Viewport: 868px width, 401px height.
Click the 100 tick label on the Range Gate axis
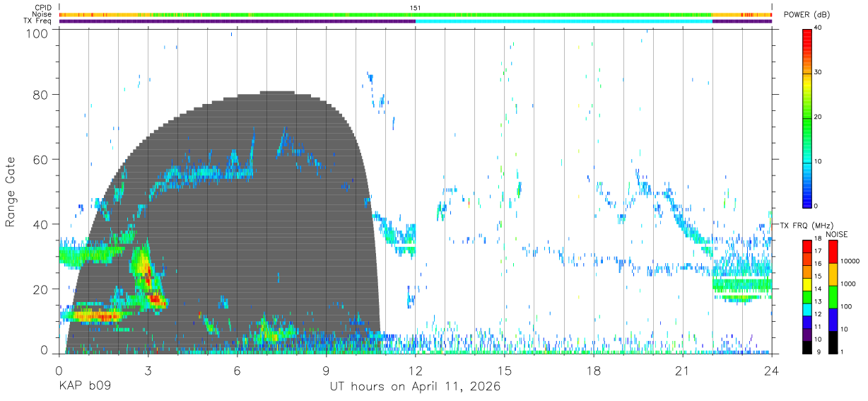pyautogui.click(x=39, y=33)
